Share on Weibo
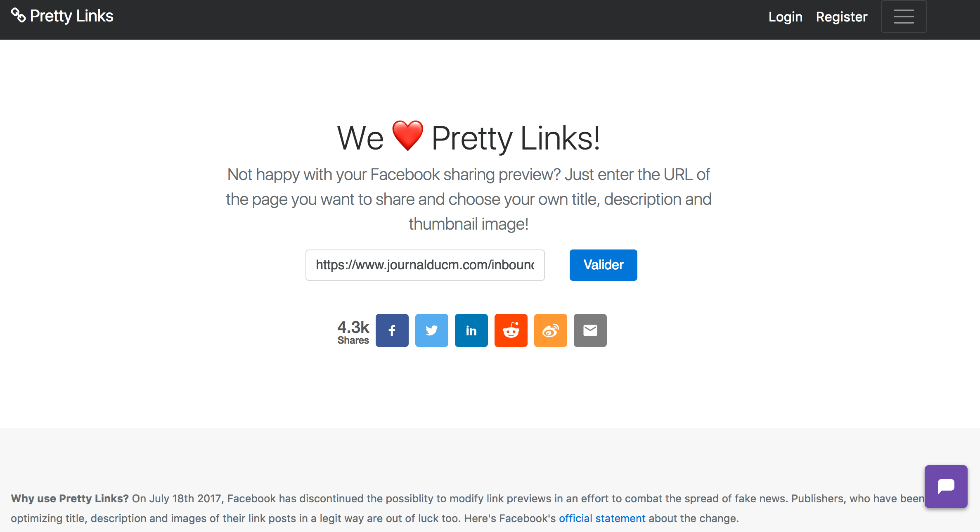Screen dimensions: 980x532 click(x=550, y=330)
